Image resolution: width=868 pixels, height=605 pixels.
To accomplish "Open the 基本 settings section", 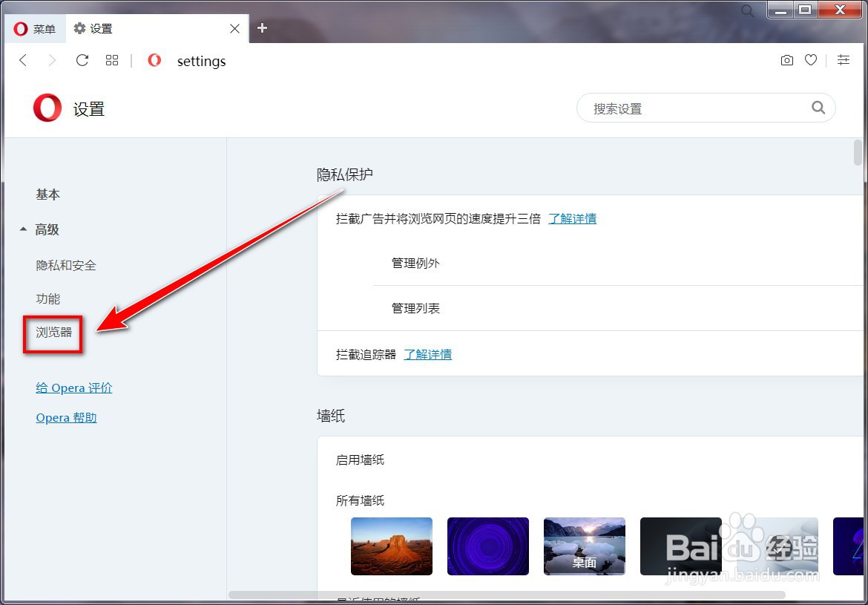I will point(47,194).
